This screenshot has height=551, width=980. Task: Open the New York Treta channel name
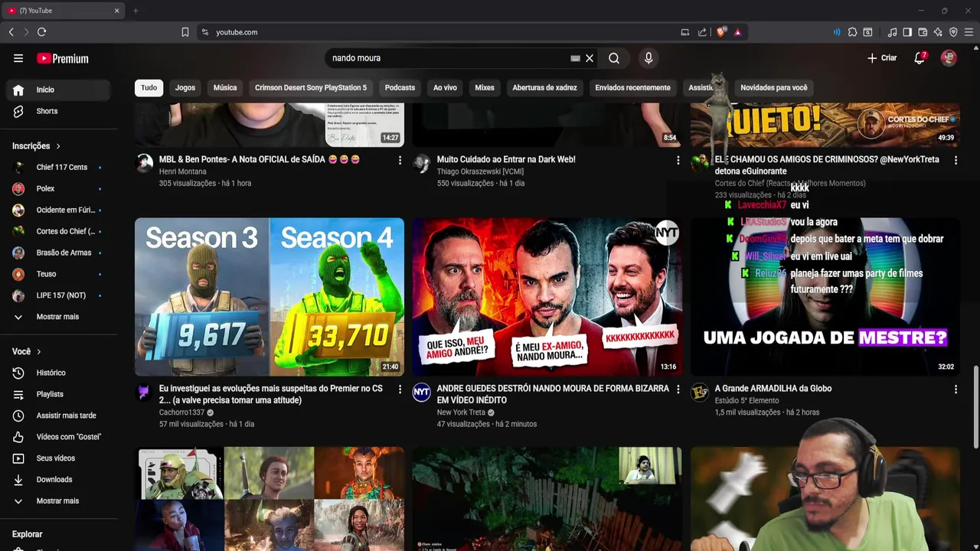point(461,412)
